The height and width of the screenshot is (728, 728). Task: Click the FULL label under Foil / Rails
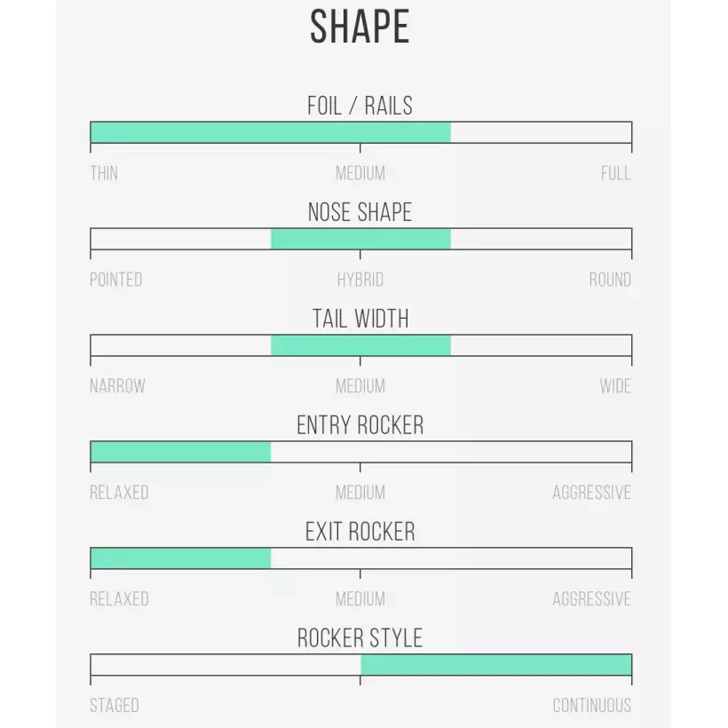pyautogui.click(x=615, y=173)
